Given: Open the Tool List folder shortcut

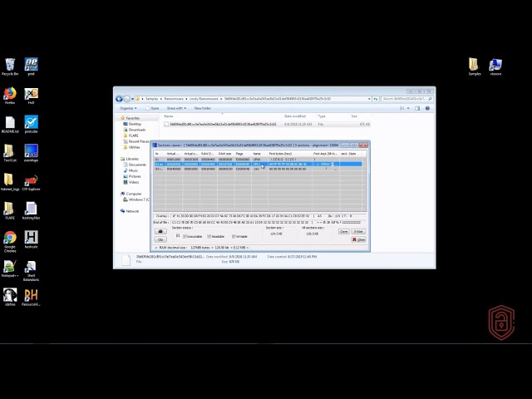Looking at the screenshot, I should (x=10, y=153).
